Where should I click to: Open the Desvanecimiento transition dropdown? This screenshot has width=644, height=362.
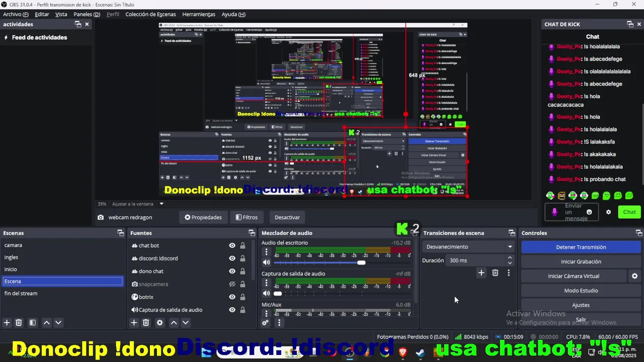[x=468, y=247]
